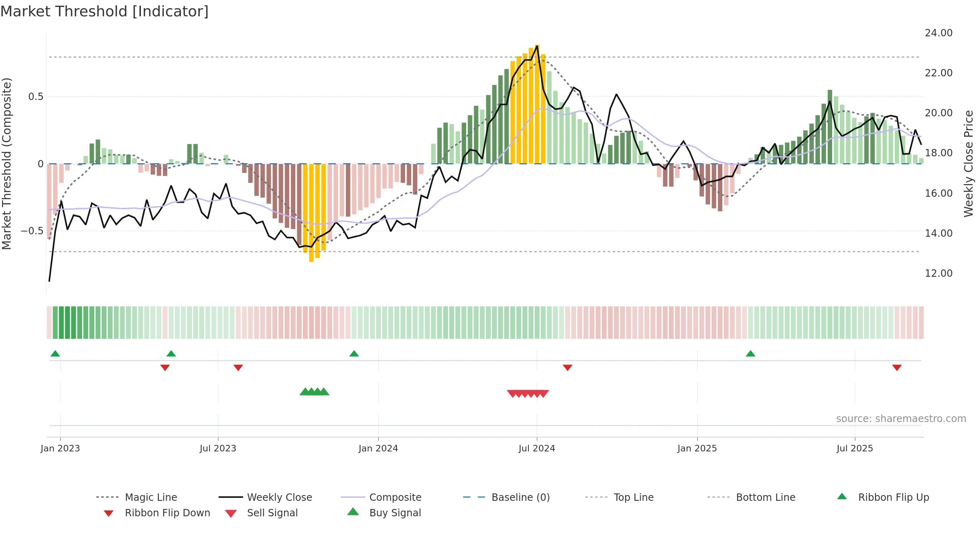
Task: Click the ribbon flip down marker near August 2024
Action: coord(568,368)
